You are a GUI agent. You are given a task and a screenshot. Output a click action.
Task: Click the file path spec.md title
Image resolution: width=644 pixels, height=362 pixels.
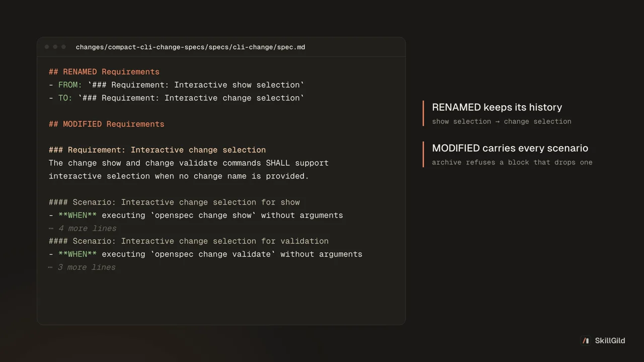pos(190,47)
